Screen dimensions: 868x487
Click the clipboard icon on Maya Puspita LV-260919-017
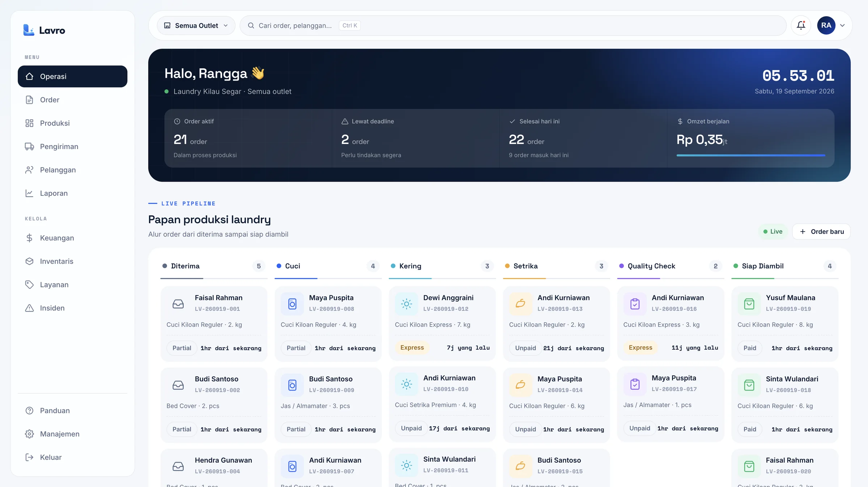635,384
